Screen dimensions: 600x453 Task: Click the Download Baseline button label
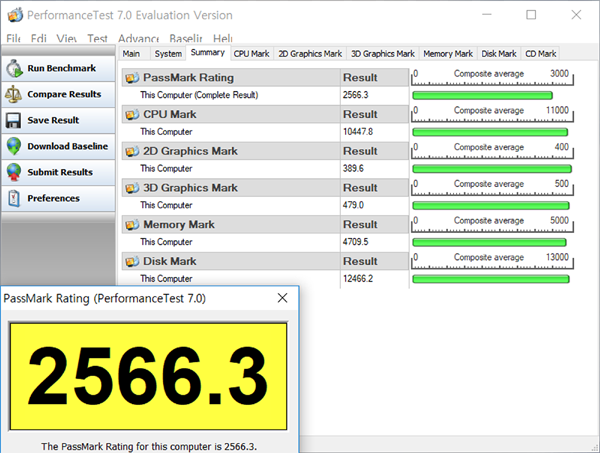pos(68,146)
